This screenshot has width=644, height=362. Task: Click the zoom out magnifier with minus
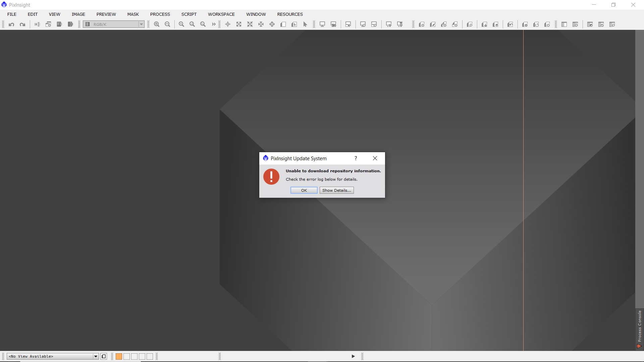167,24
